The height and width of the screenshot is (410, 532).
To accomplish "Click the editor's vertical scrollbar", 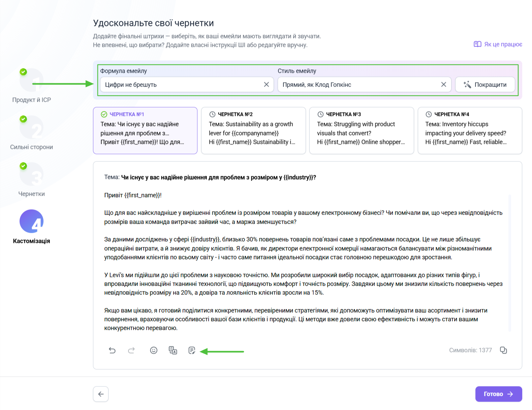I will (x=510, y=263).
